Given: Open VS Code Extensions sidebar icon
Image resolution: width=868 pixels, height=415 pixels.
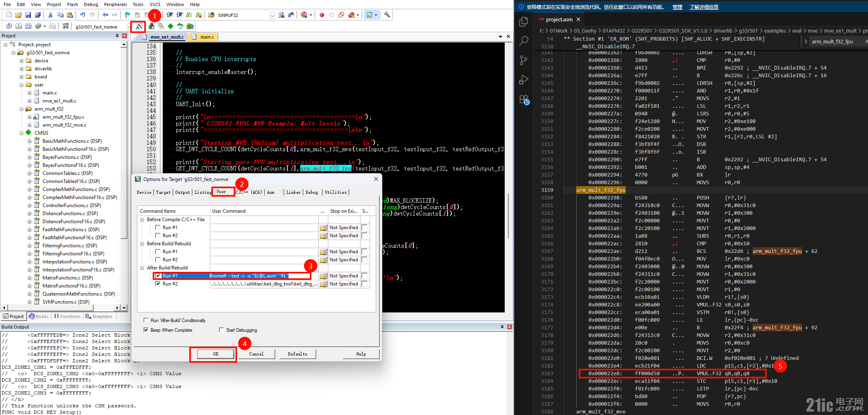Looking at the screenshot, I should [524, 99].
